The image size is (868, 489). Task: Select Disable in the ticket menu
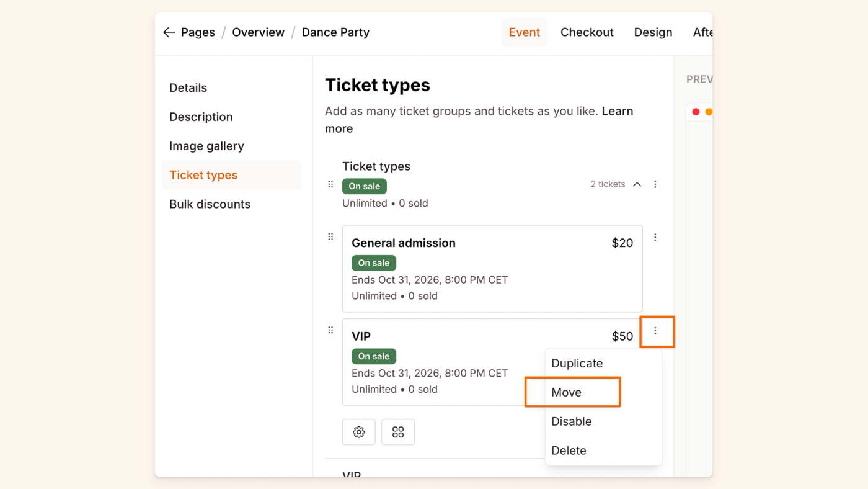571,421
